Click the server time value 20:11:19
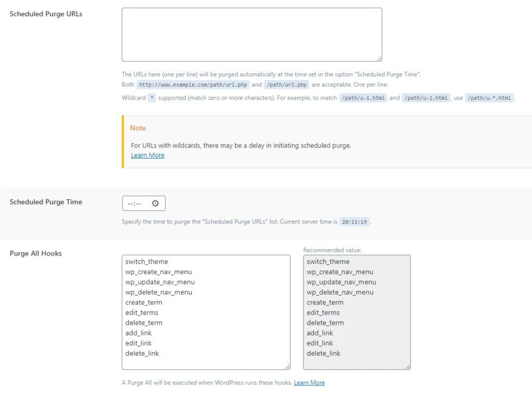The width and height of the screenshot is (532, 401). 354,222
